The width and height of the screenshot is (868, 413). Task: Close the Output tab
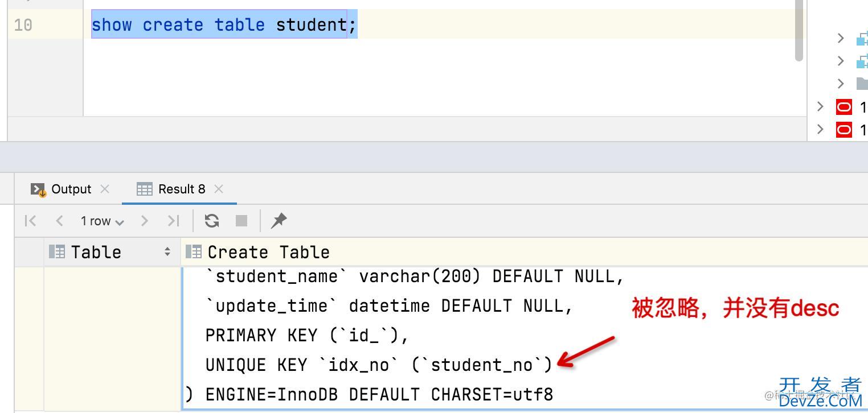pyautogui.click(x=105, y=189)
